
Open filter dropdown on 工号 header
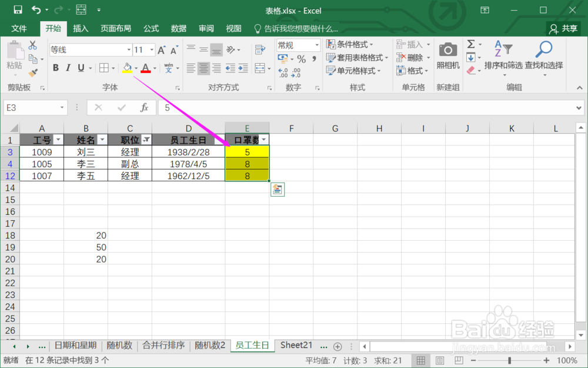[58, 140]
